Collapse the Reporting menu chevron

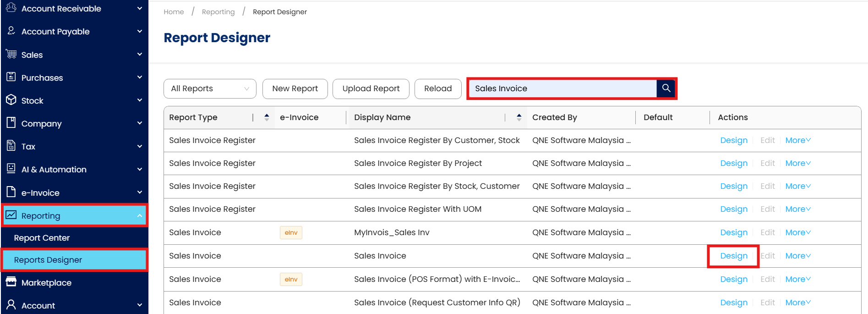140,215
